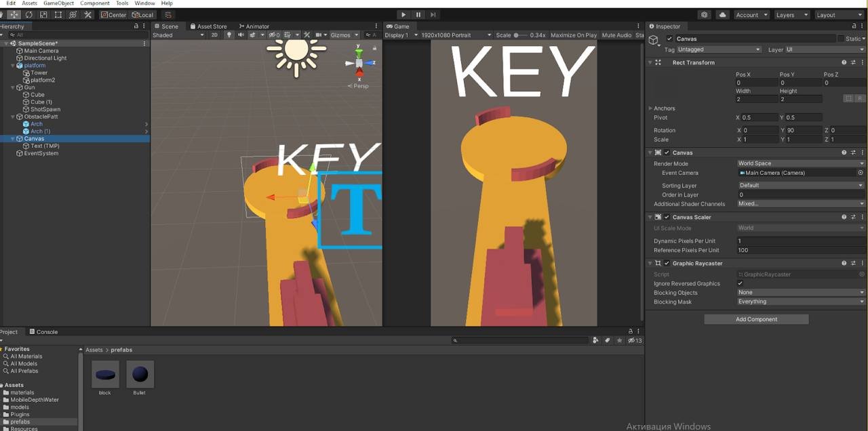This screenshot has height=431, width=868.
Task: Disable the Canvas Scaler component checkbox
Action: (667, 217)
